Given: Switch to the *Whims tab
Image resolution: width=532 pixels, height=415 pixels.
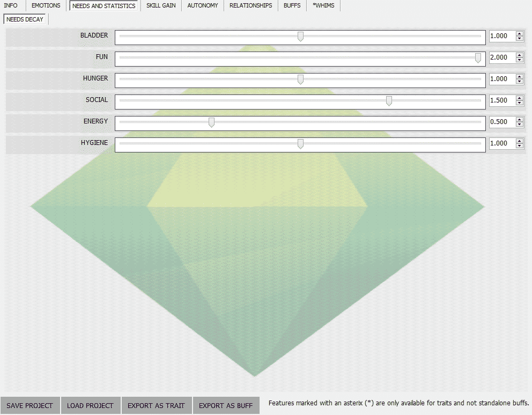Looking at the screenshot, I should (323, 6).
